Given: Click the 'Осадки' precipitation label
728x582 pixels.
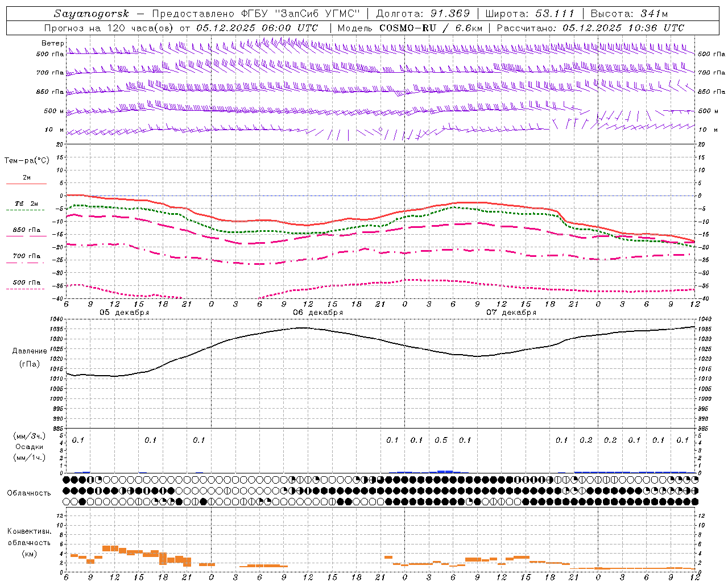Looking at the screenshot, I should click(30, 447).
